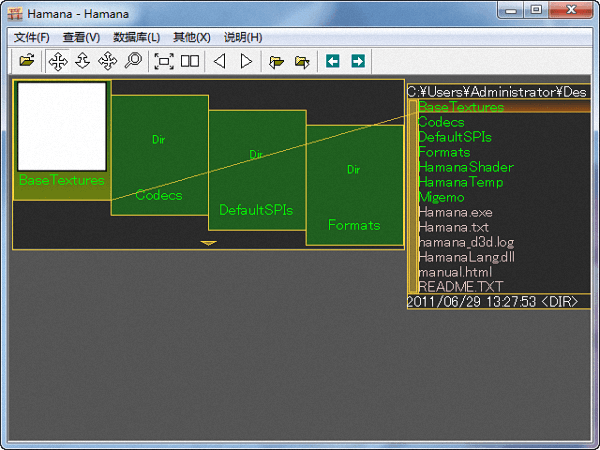Select the four-way move arrows tool
Screen dimensions: 600x450
(58, 61)
